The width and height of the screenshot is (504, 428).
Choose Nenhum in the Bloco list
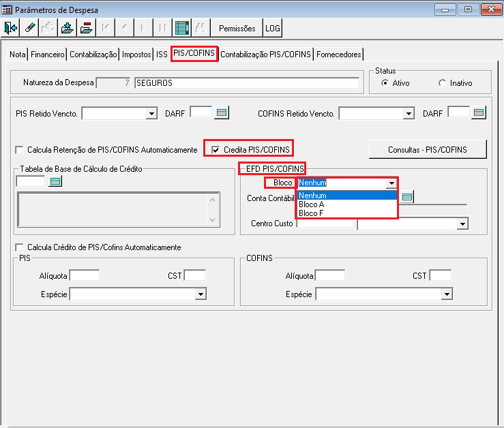point(347,196)
